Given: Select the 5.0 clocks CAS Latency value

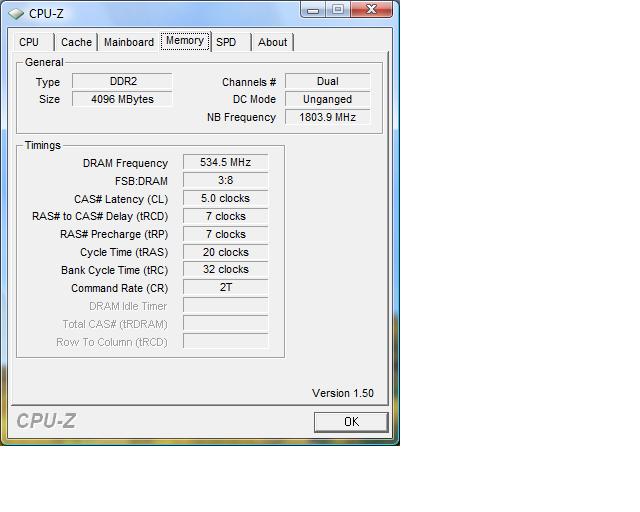Looking at the screenshot, I should coord(226,198).
